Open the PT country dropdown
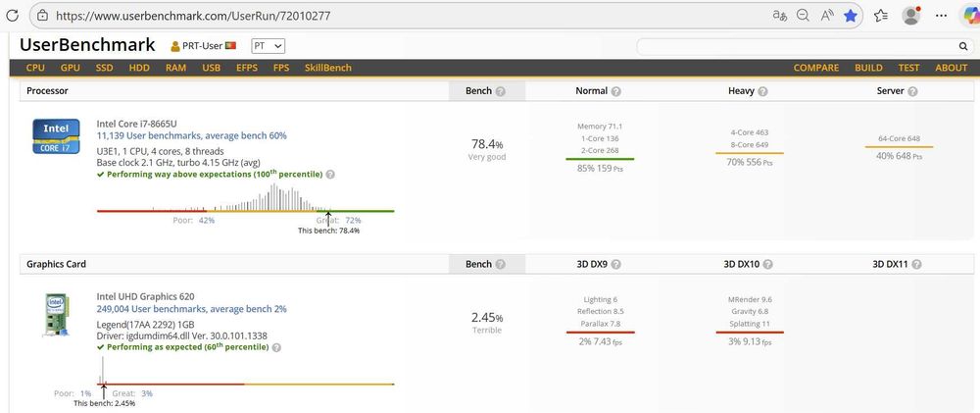The height and width of the screenshot is (413, 980). (x=269, y=46)
